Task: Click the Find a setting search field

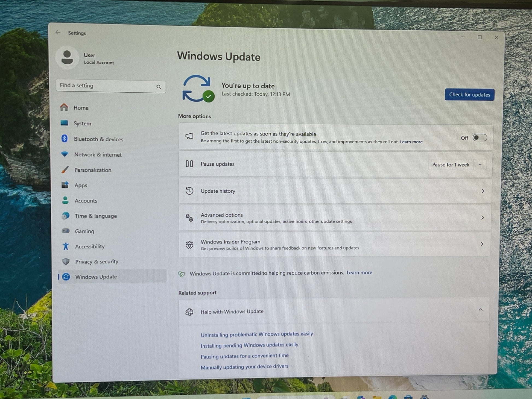Action: [111, 86]
